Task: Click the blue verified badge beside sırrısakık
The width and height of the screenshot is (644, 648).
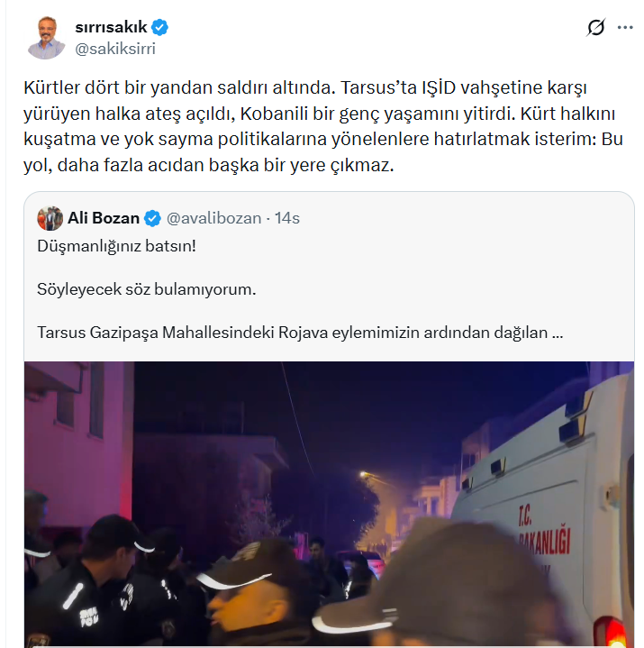Action: click(159, 27)
